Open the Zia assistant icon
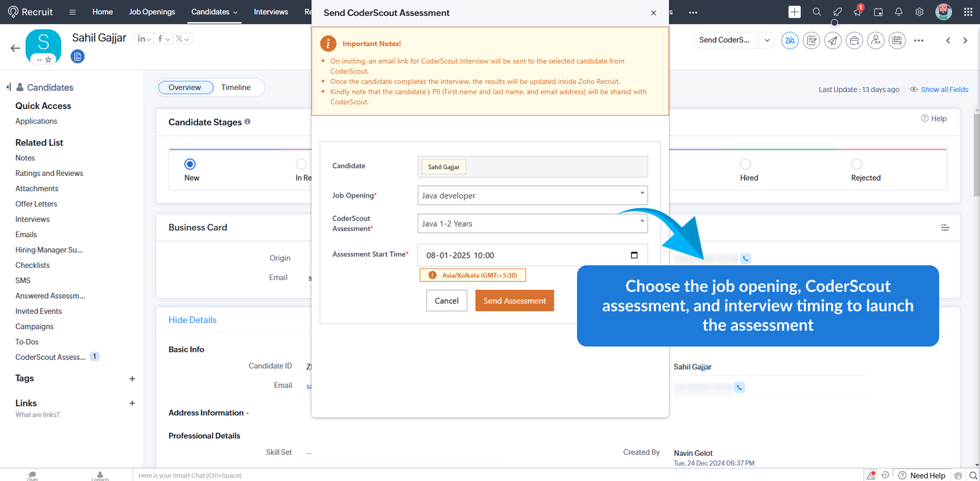This screenshot has height=481, width=980. [790, 40]
